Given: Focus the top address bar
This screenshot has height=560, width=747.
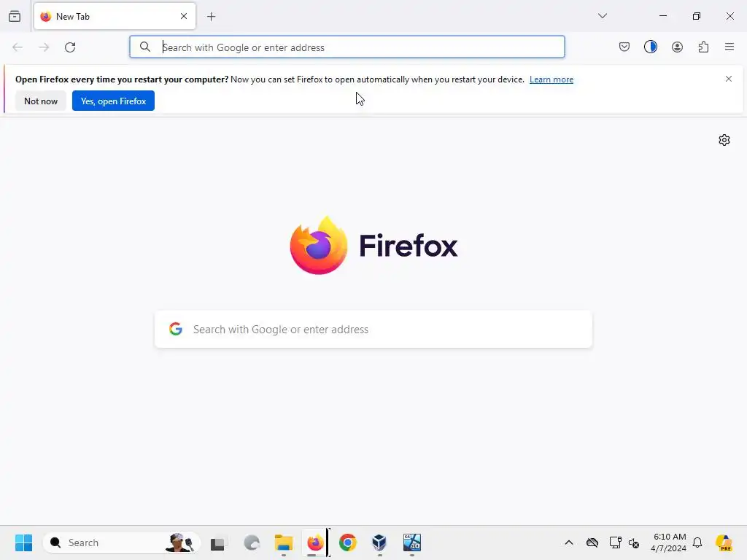Looking at the screenshot, I should tap(347, 47).
